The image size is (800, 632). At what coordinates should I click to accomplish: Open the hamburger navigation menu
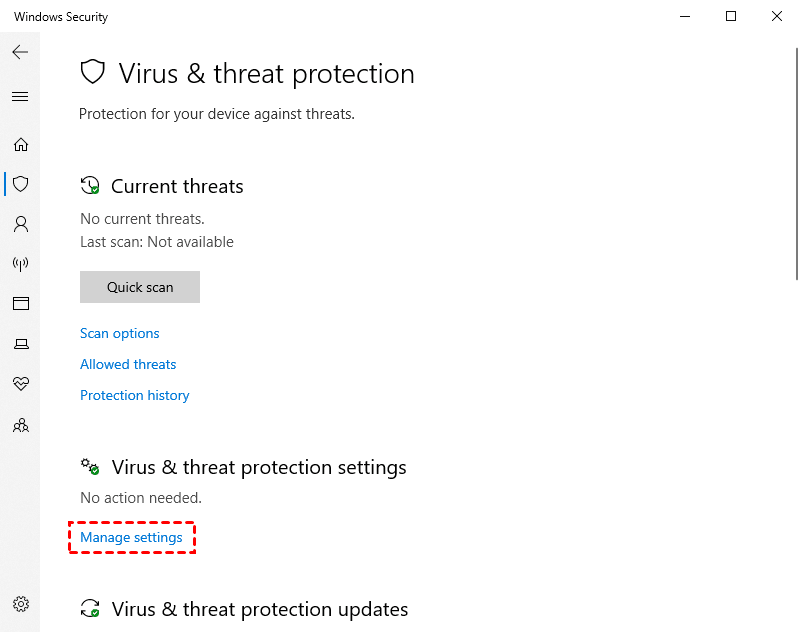pyautogui.click(x=20, y=97)
